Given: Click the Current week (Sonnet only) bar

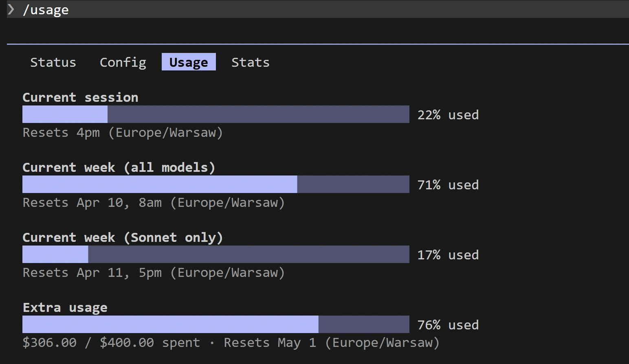Looking at the screenshot, I should [216, 254].
